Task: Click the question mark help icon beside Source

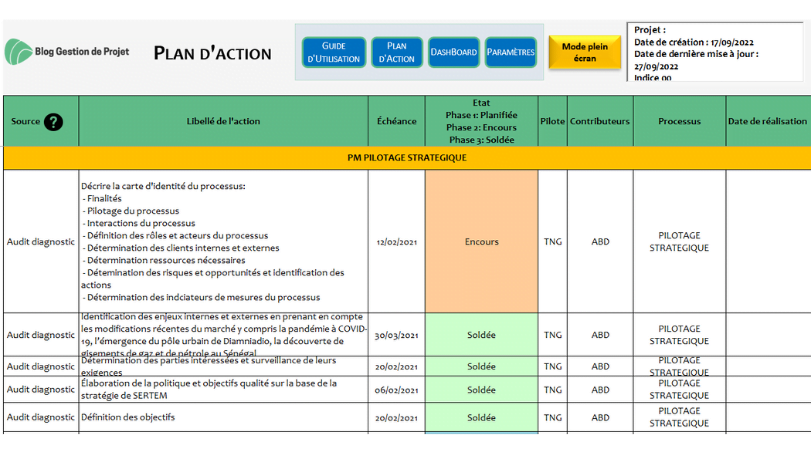Action: click(x=53, y=122)
